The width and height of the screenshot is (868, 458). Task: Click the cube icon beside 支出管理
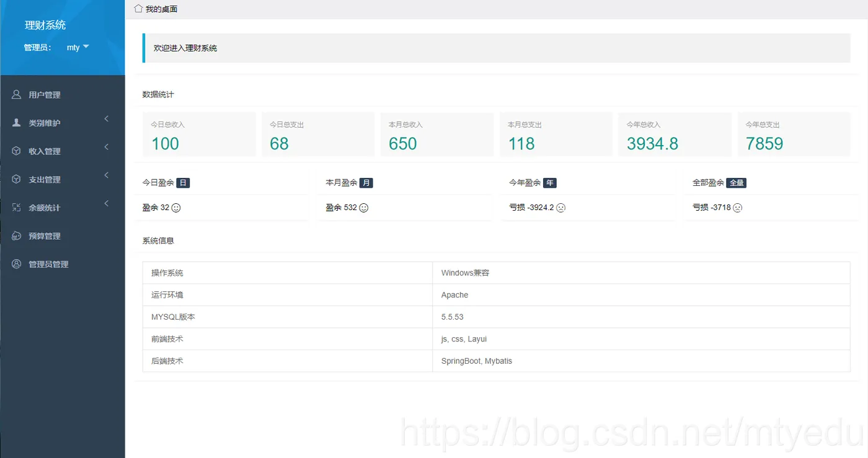click(x=17, y=179)
